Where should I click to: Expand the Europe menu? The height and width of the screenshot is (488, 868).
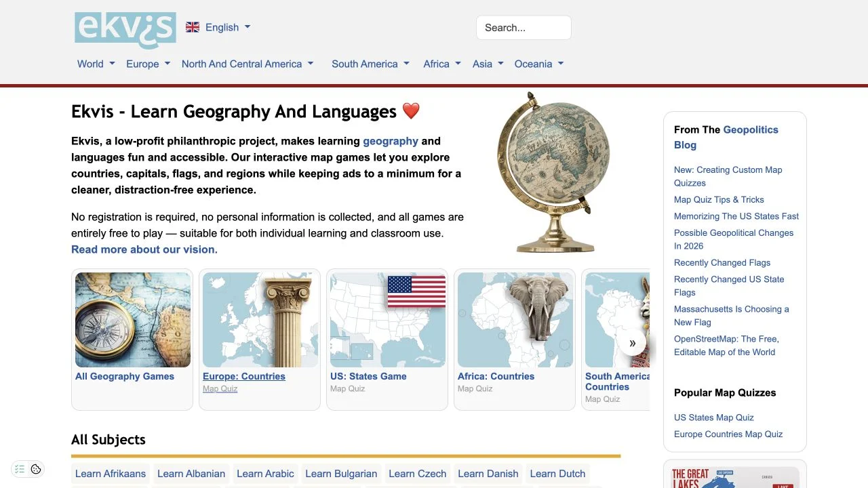coord(148,64)
